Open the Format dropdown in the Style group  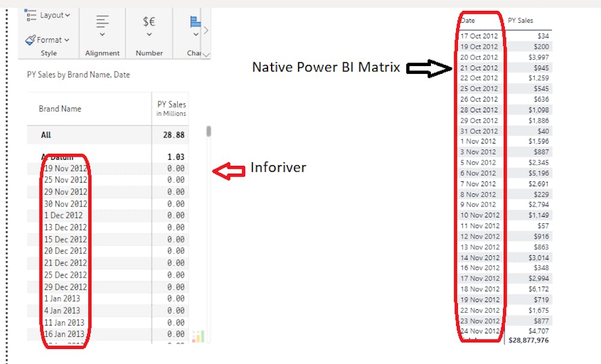tap(53, 40)
